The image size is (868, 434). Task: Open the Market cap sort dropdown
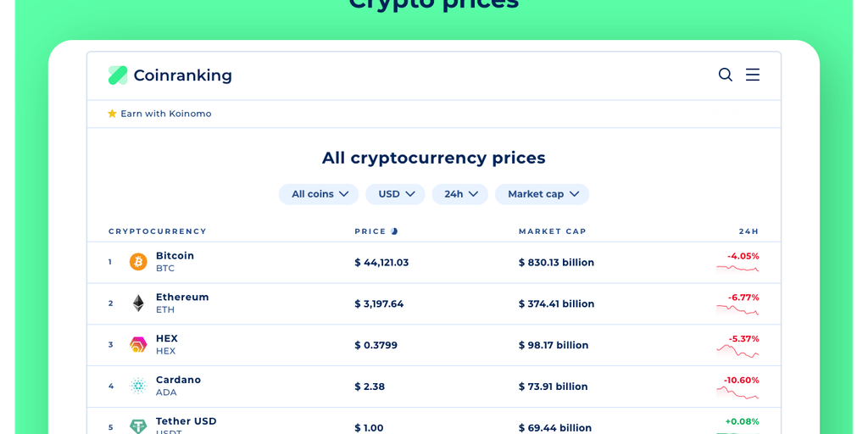point(542,194)
